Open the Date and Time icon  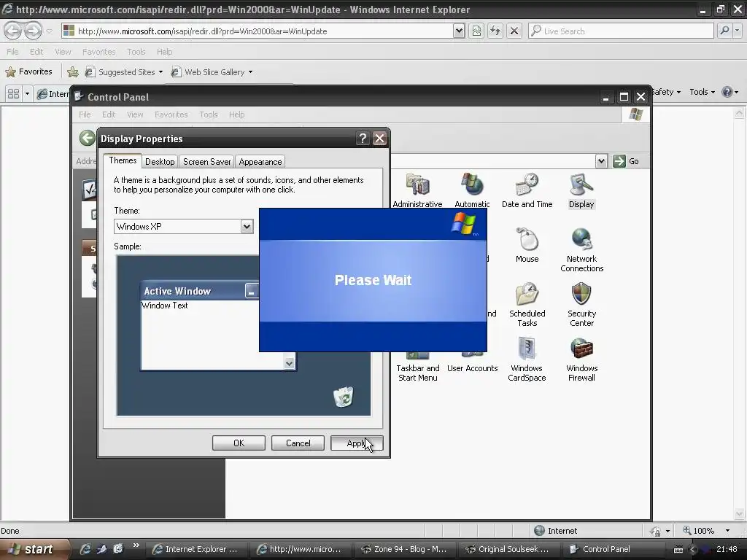[527, 191]
